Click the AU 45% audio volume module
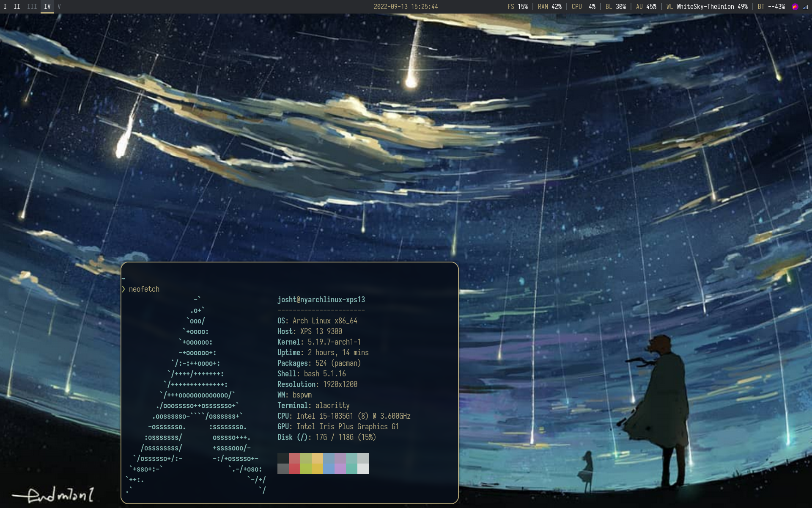 tap(646, 7)
